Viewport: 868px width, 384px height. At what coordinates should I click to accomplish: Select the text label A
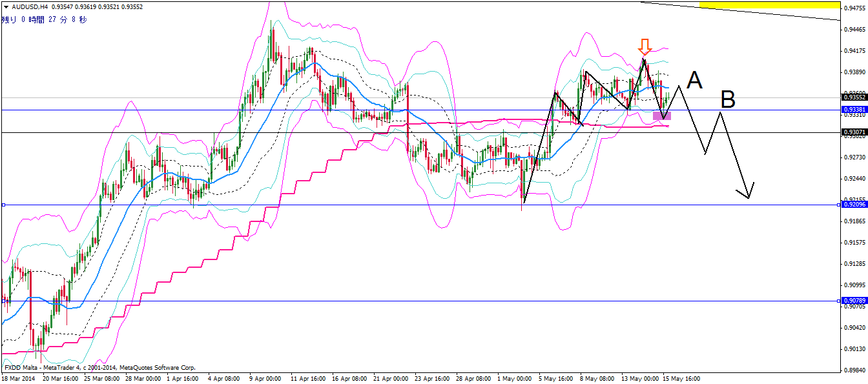point(694,80)
